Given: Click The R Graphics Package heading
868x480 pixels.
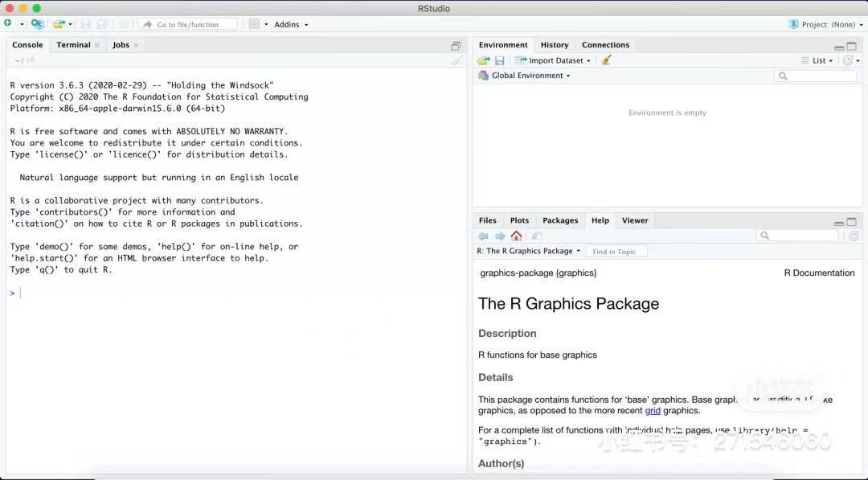Looking at the screenshot, I should 568,303.
